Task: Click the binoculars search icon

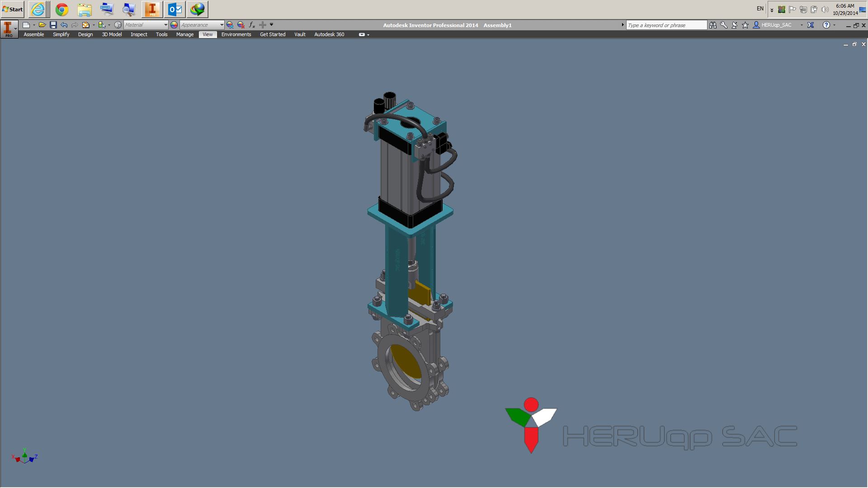Action: tap(713, 25)
